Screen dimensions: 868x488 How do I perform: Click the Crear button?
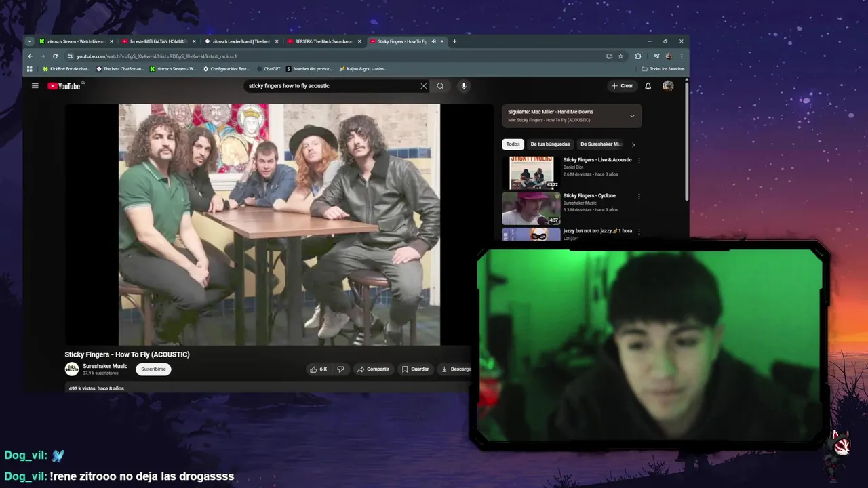622,86
